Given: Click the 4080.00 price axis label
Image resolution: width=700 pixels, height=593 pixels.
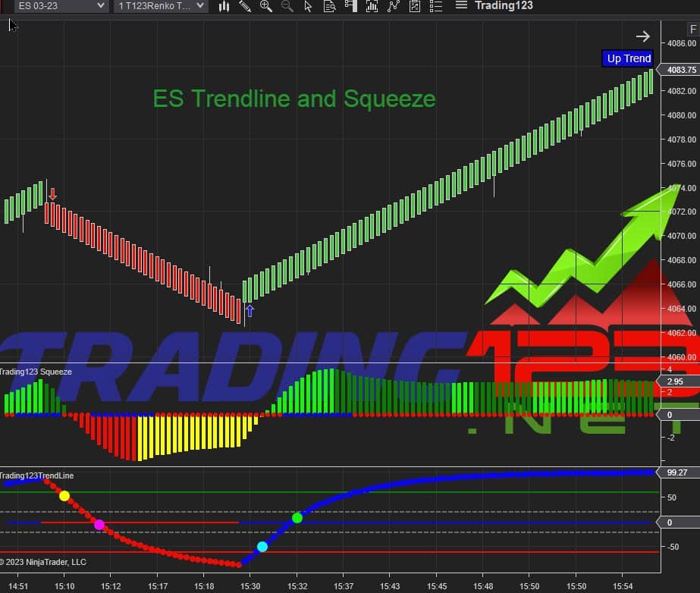Looking at the screenshot, I should pos(681,115).
